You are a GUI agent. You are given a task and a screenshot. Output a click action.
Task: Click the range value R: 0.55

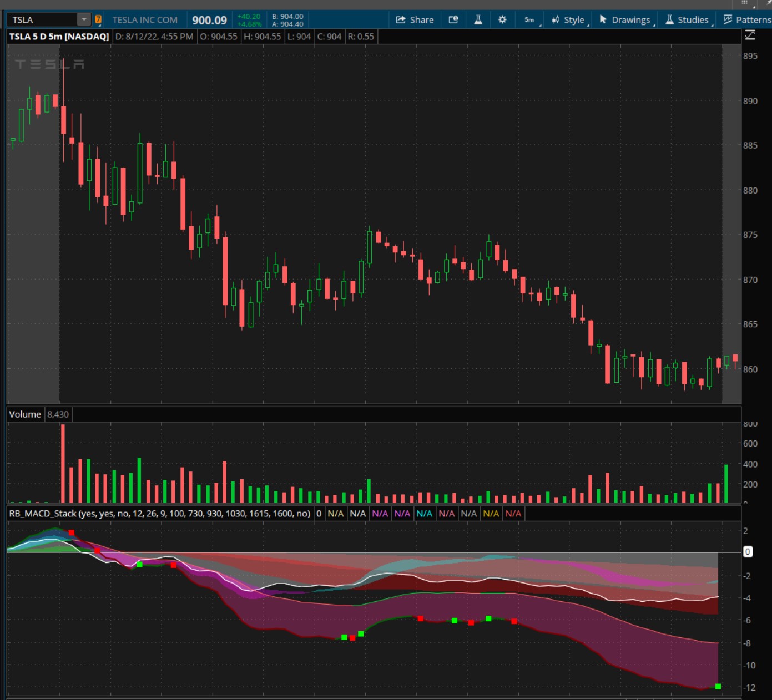361,37
